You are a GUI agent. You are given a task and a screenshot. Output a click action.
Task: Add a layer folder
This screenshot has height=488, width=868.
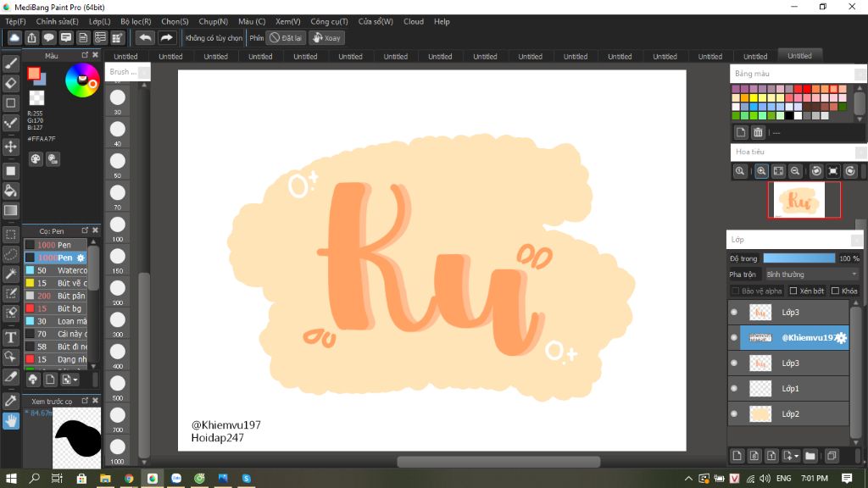click(x=810, y=456)
